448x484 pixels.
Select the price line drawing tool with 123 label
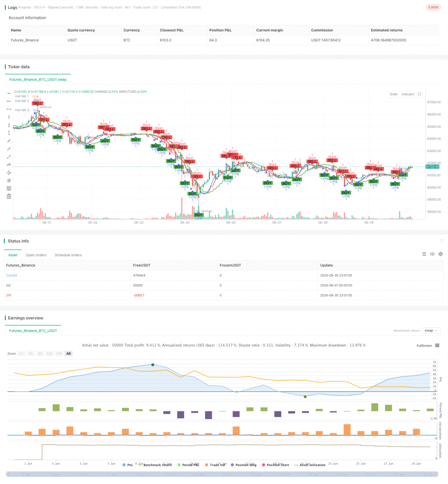(9, 164)
